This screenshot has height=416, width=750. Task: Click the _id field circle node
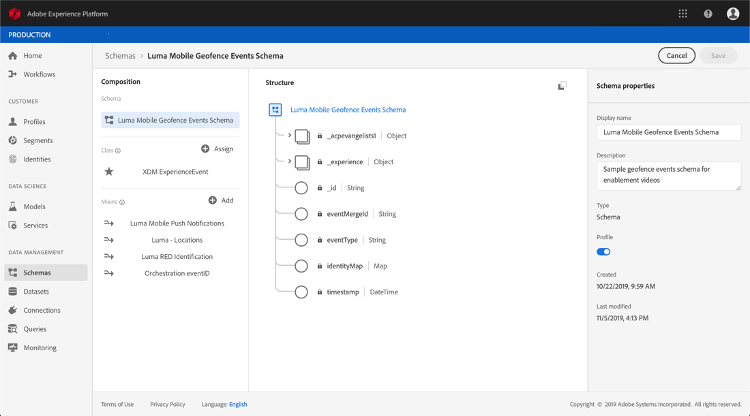point(301,188)
